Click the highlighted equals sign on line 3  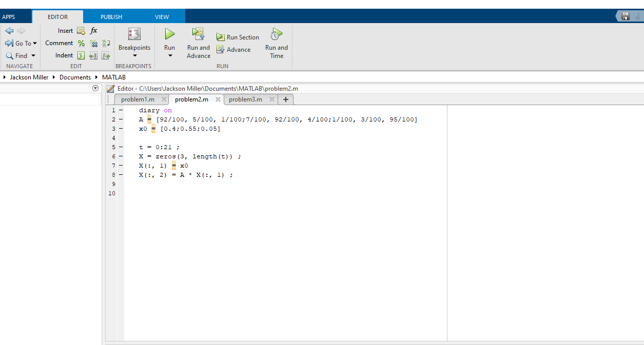[153, 129]
